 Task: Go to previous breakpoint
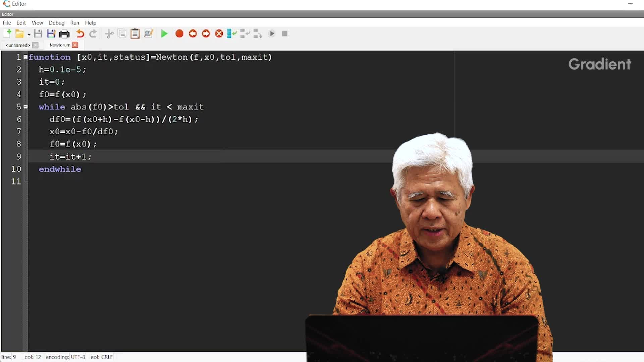pos(193,34)
